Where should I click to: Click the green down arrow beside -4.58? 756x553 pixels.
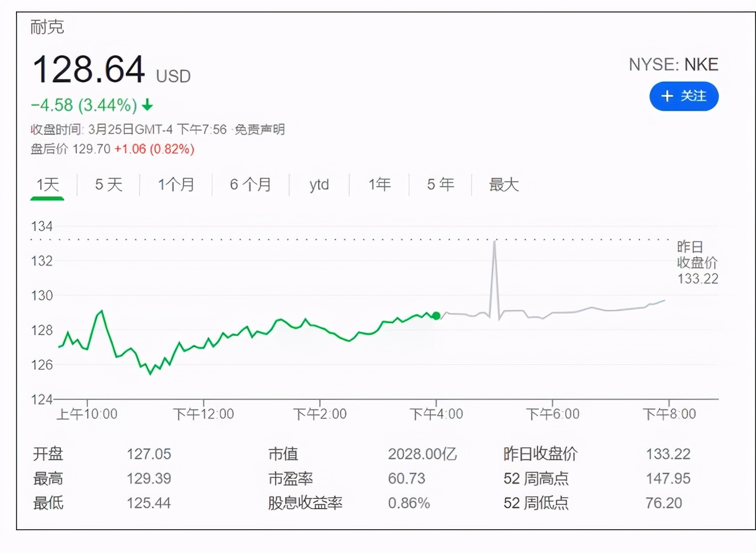click(147, 106)
